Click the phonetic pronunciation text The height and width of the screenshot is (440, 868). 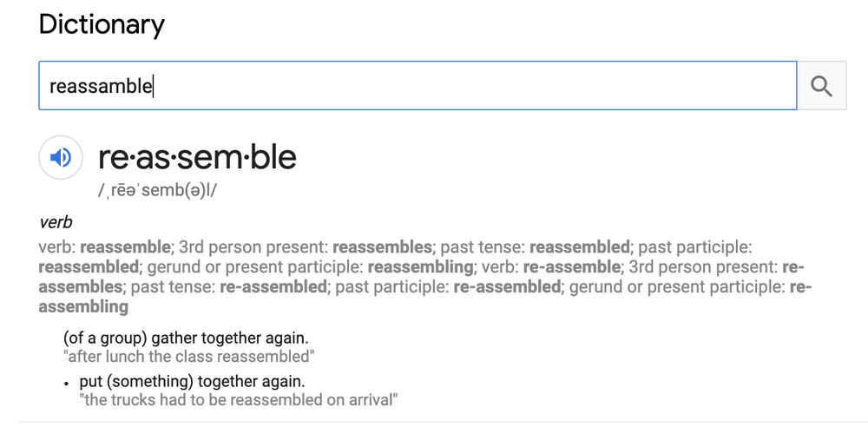[157, 190]
